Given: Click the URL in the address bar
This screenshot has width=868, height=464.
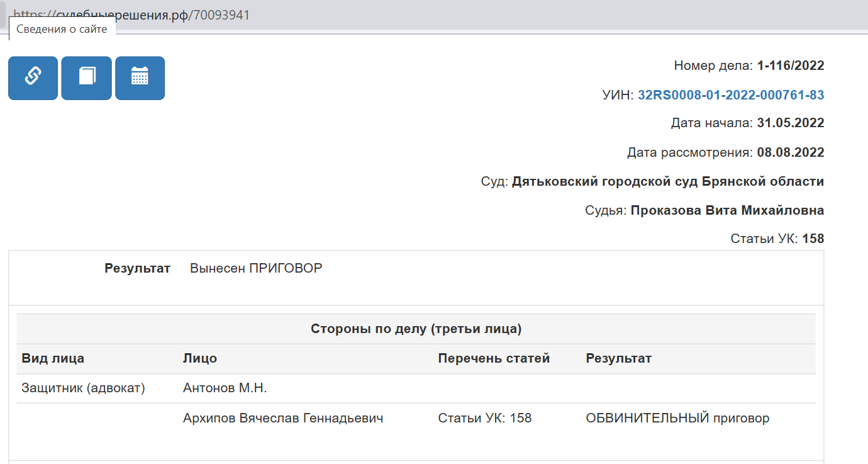Looking at the screenshot, I should click(x=131, y=15).
